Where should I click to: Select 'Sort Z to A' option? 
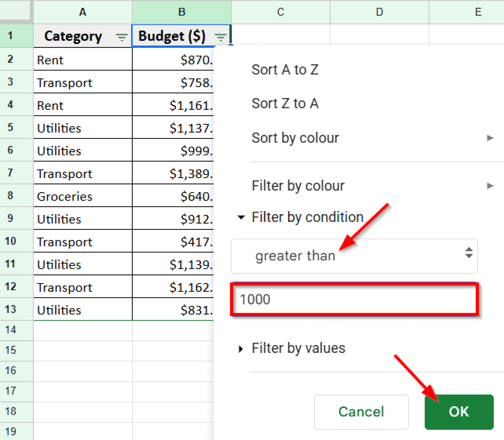point(285,103)
